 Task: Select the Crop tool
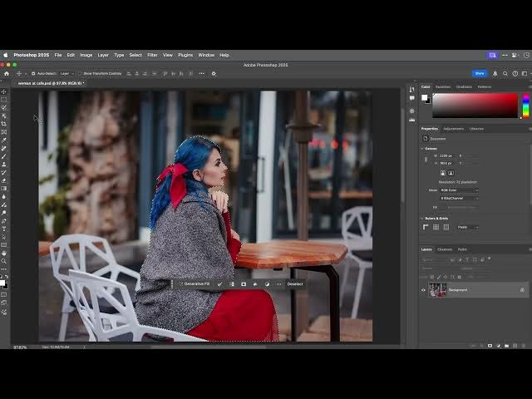pos(3,124)
